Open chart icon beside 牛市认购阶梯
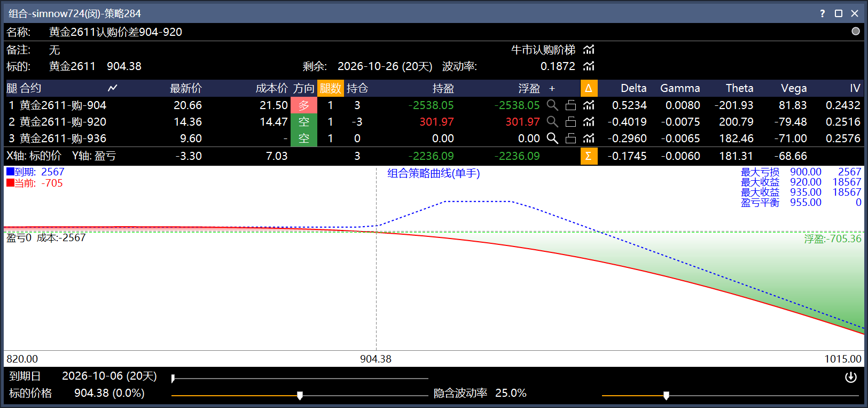The height and width of the screenshot is (408, 868). click(x=589, y=50)
